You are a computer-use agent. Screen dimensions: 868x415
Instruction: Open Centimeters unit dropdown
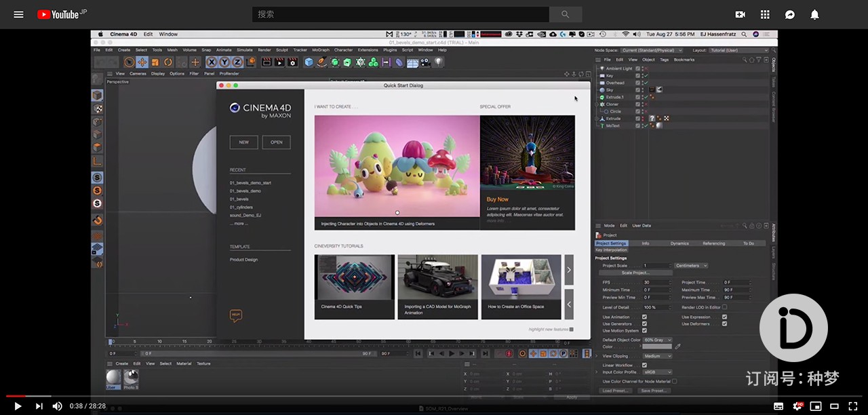(x=691, y=265)
